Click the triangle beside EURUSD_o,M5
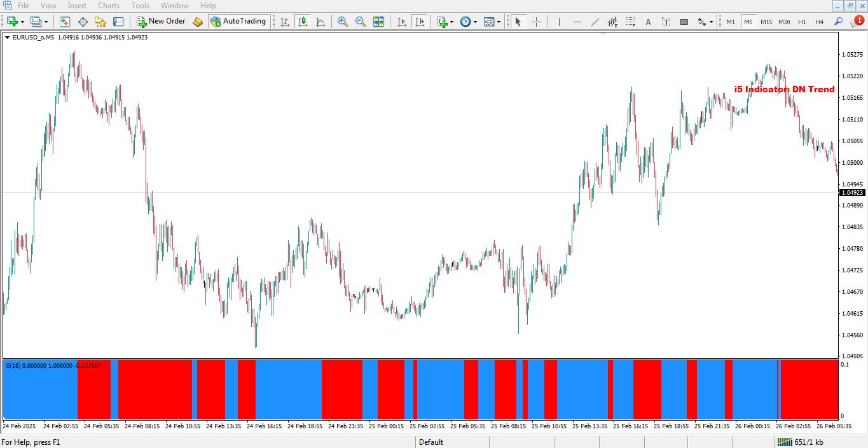Viewport: 868px width, 448px height. click(7, 38)
